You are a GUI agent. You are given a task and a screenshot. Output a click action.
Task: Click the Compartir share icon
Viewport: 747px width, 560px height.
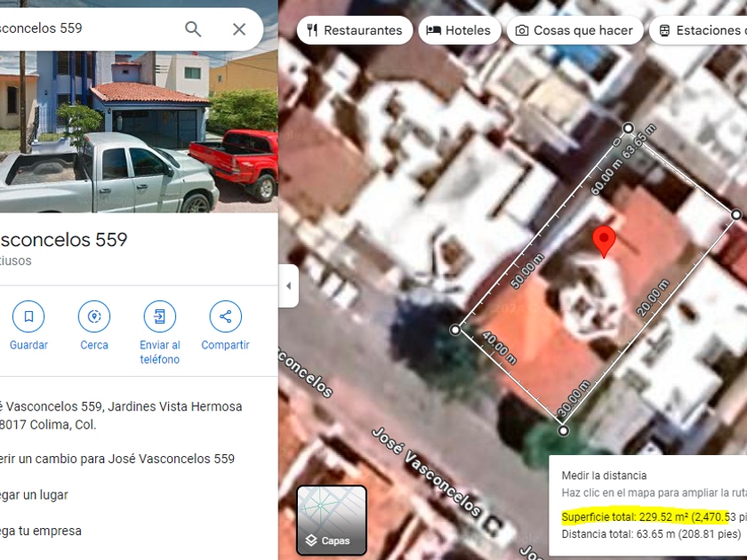(x=225, y=316)
